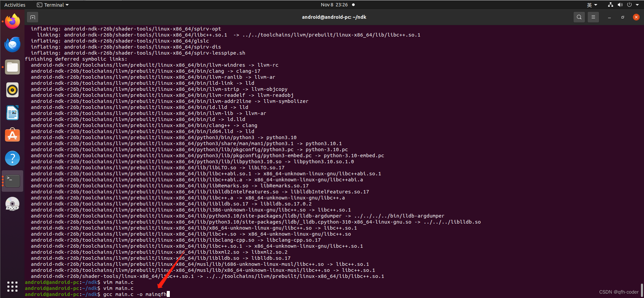Click the 'ld64.lld -> lld' line
This screenshot has height=298, width=644.
pos(143,131)
